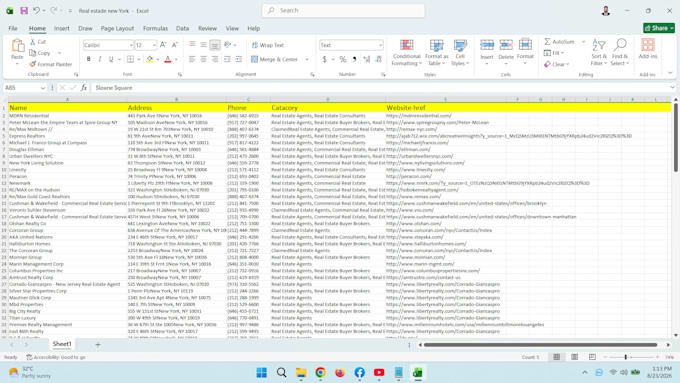Click Increase Indent icon
Viewport: 680px width, 383px height.
point(239,59)
